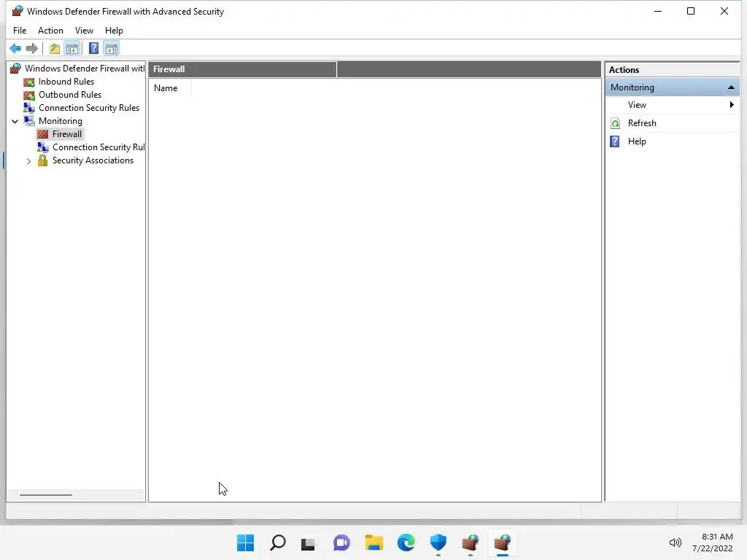The height and width of the screenshot is (560, 747).
Task: Select Outbound Rules in the tree
Action: pyautogui.click(x=70, y=95)
